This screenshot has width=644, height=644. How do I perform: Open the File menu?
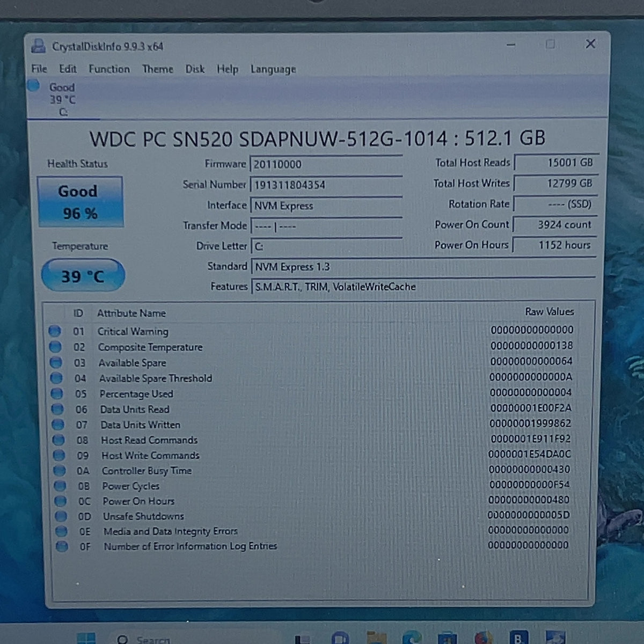[x=39, y=69]
